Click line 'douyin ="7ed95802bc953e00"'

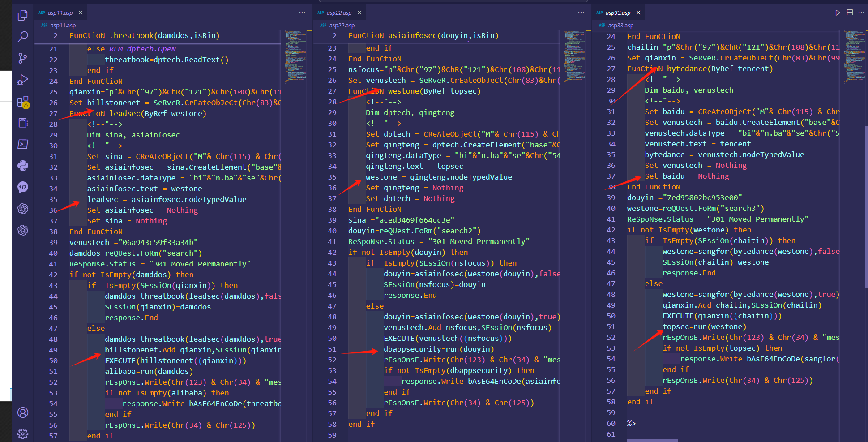click(684, 198)
